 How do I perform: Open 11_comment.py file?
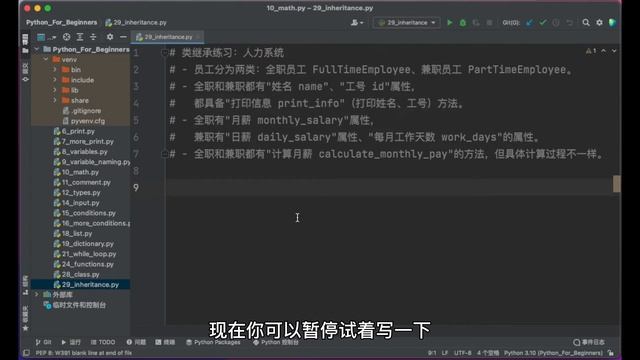click(82, 182)
